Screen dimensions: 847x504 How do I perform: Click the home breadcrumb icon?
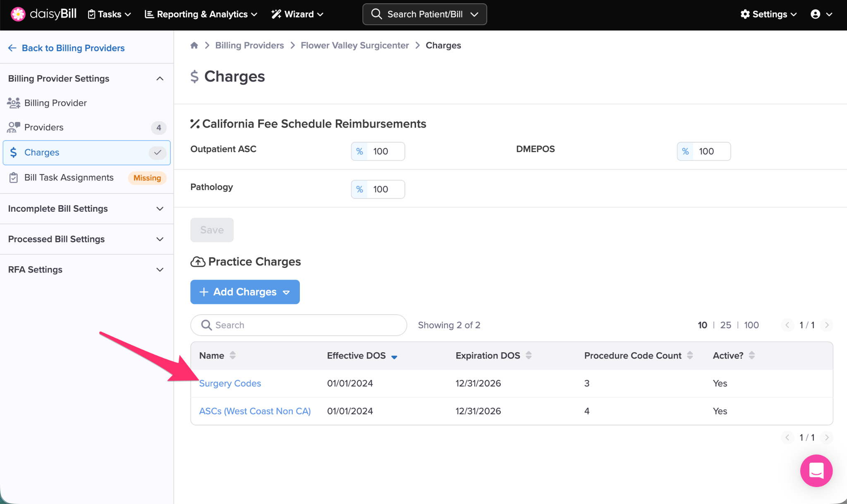[194, 45]
